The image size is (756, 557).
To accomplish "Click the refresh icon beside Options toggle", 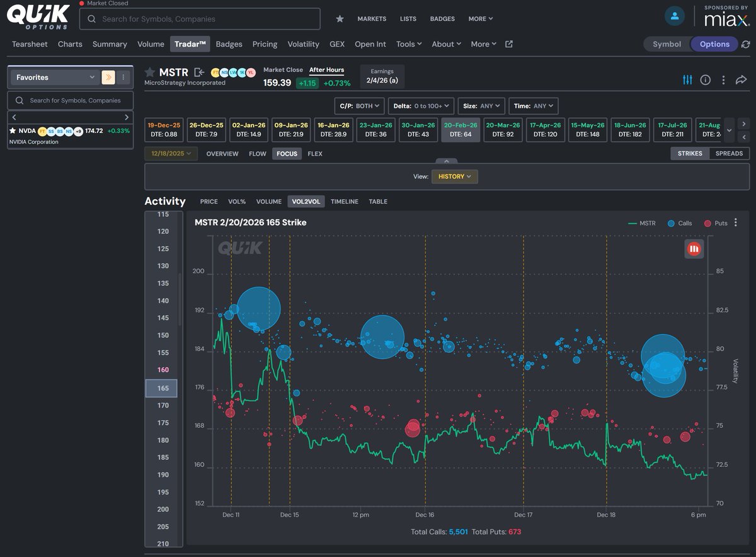I will coord(746,44).
